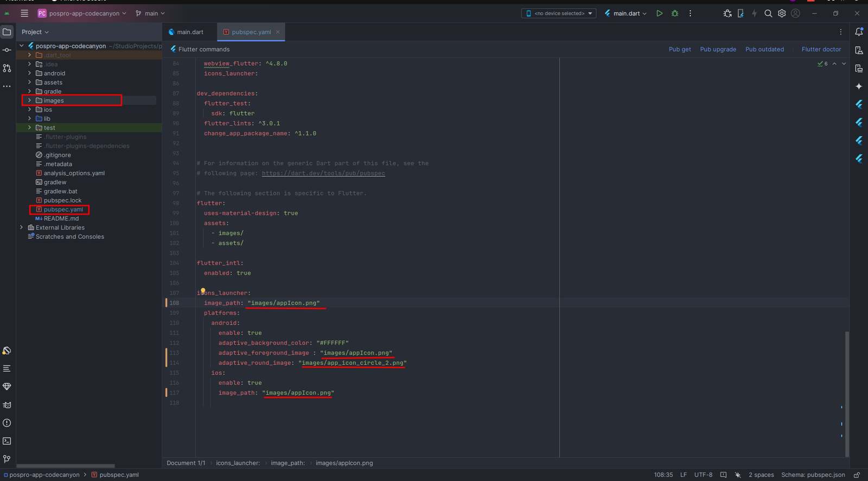This screenshot has width=868, height=481.
Task: Toggle read-only lock icon in status bar
Action: click(857, 475)
